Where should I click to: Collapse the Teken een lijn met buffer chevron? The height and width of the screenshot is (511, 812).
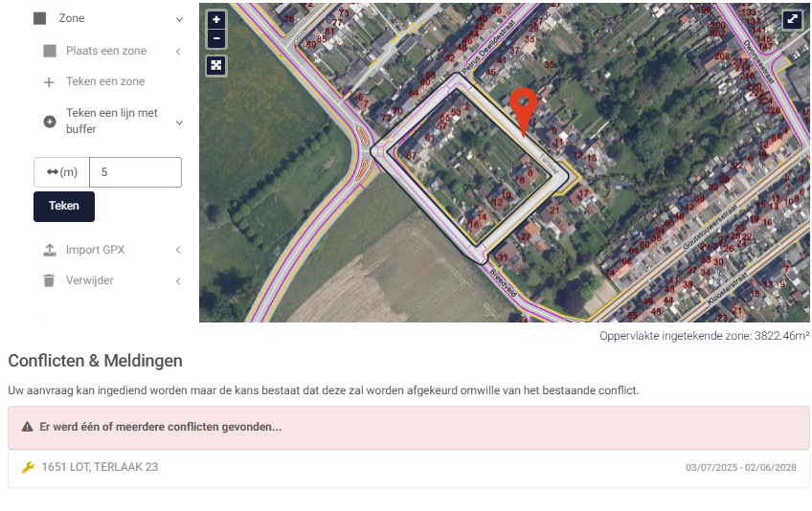179,122
